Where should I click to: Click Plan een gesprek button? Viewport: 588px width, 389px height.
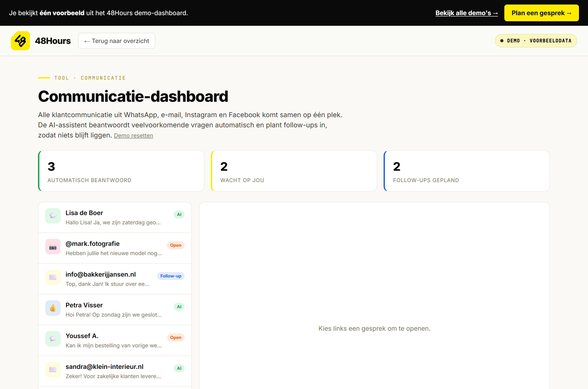tap(541, 13)
